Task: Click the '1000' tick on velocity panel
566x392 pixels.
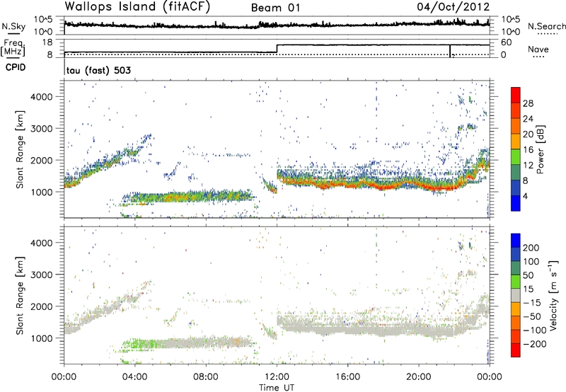Action: click(x=42, y=338)
